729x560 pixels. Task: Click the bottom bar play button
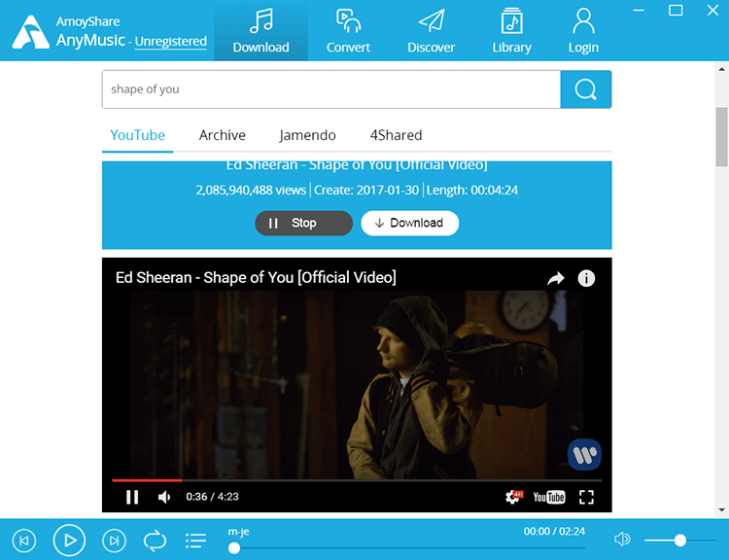[69, 541]
